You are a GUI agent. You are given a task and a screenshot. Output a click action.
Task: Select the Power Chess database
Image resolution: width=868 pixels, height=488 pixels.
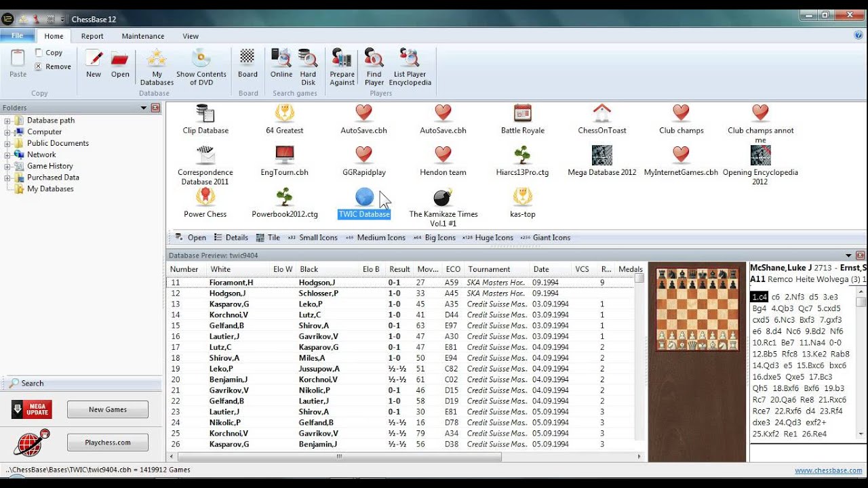[x=205, y=203]
